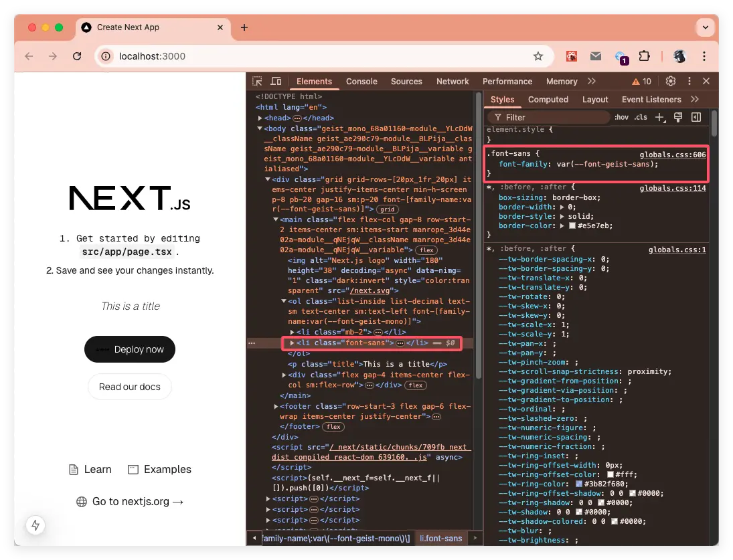Open globals.css:606 source link
This screenshot has width=733, height=560.
pyautogui.click(x=673, y=155)
